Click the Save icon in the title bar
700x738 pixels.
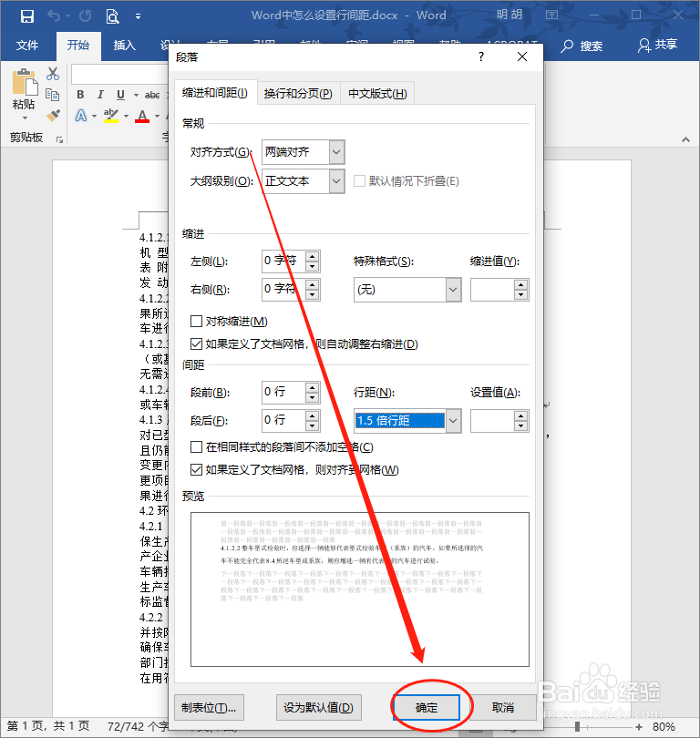[26, 16]
